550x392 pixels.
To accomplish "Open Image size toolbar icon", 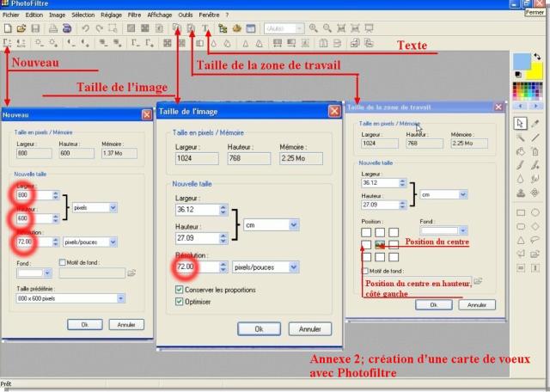I will coord(177,28).
